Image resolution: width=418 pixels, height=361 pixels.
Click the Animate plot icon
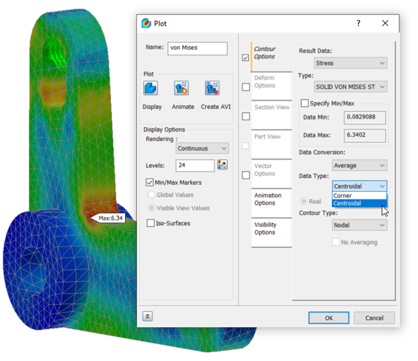[x=181, y=88]
